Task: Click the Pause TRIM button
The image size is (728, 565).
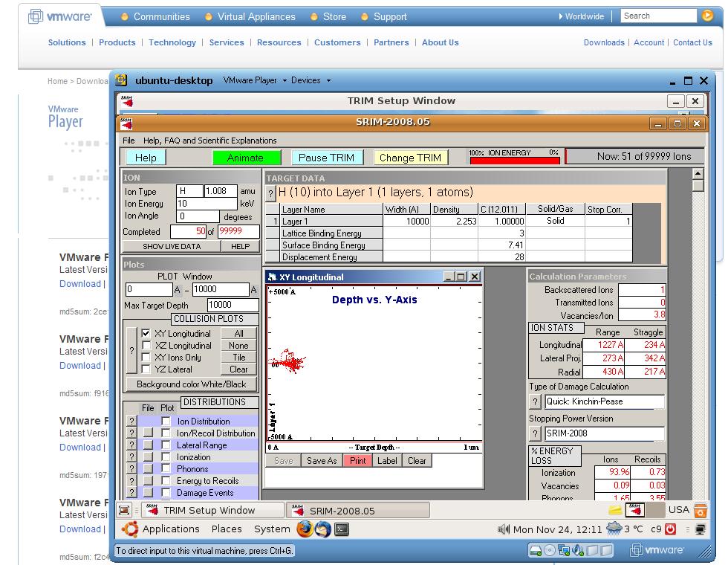Action: [326, 158]
